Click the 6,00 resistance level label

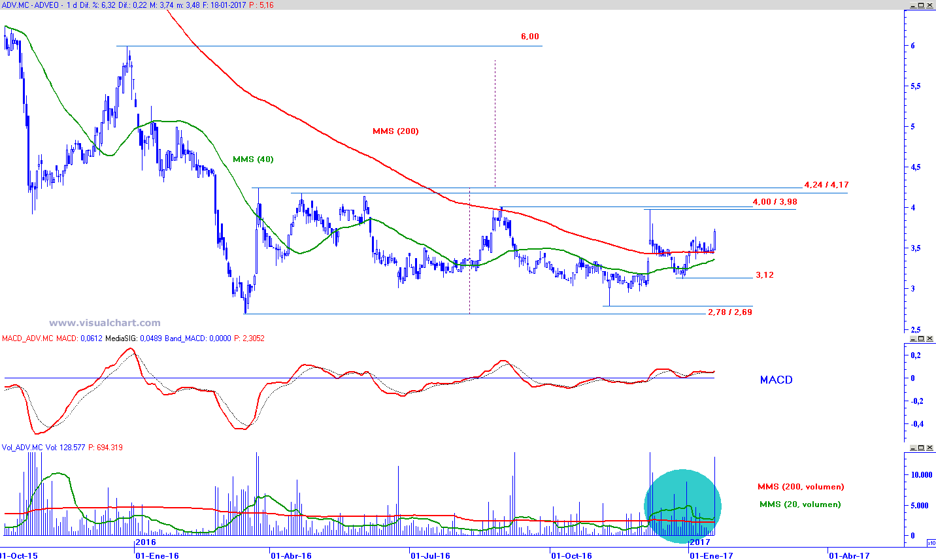(530, 37)
